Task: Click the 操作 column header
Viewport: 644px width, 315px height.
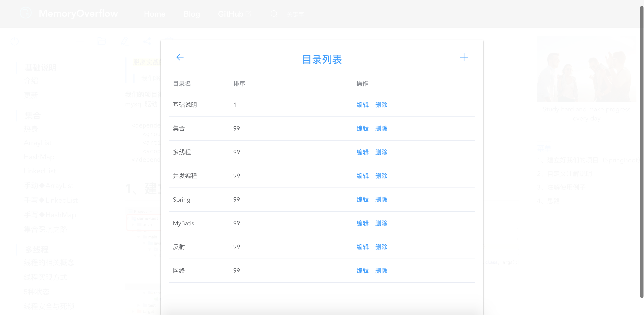Action: point(362,84)
